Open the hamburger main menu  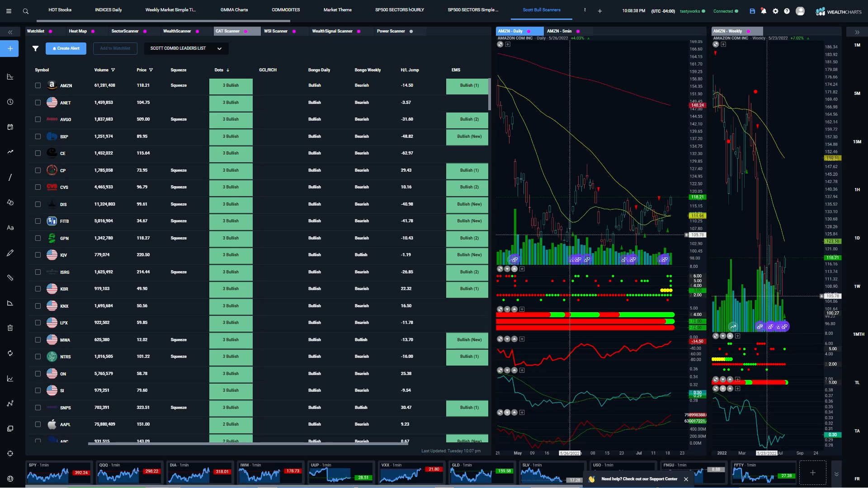(x=9, y=11)
